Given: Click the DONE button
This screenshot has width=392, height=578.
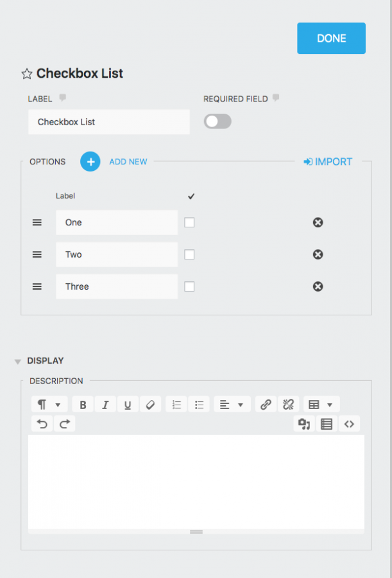Looking at the screenshot, I should [x=331, y=39].
